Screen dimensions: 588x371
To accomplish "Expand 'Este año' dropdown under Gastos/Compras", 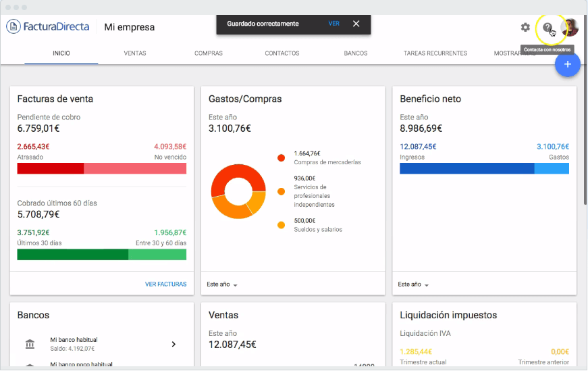I will click(222, 285).
